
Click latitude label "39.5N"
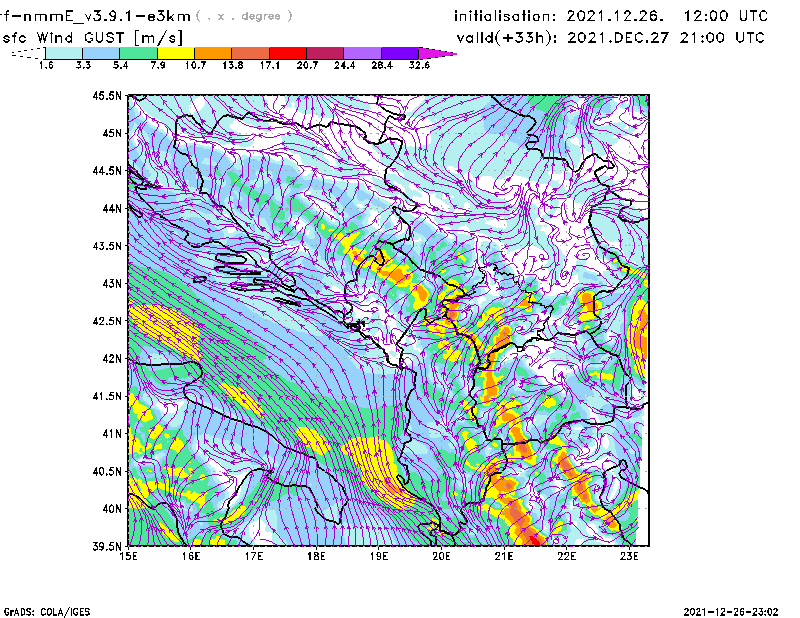(x=107, y=547)
